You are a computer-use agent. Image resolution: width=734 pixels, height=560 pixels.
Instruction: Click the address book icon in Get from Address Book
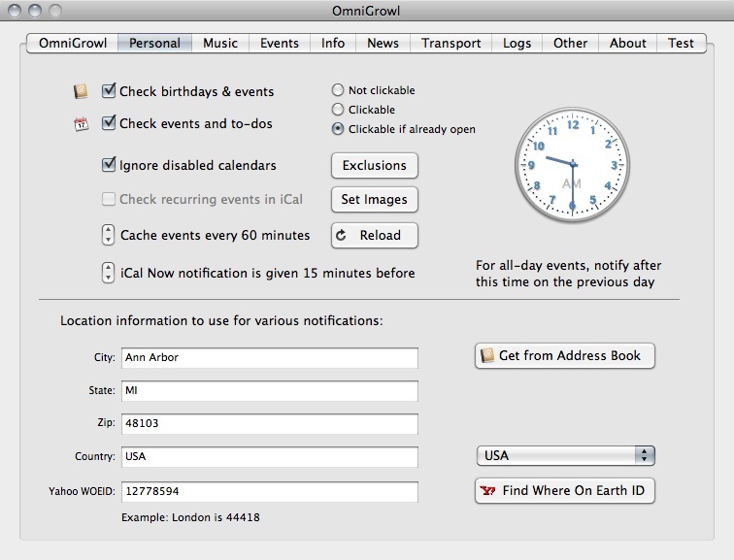click(486, 355)
